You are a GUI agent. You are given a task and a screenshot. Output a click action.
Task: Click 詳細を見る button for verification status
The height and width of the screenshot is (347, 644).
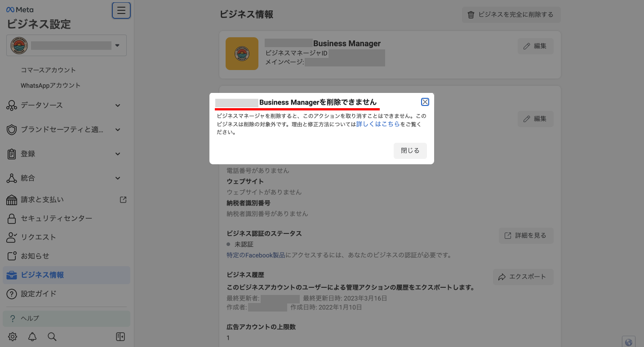[526, 236]
